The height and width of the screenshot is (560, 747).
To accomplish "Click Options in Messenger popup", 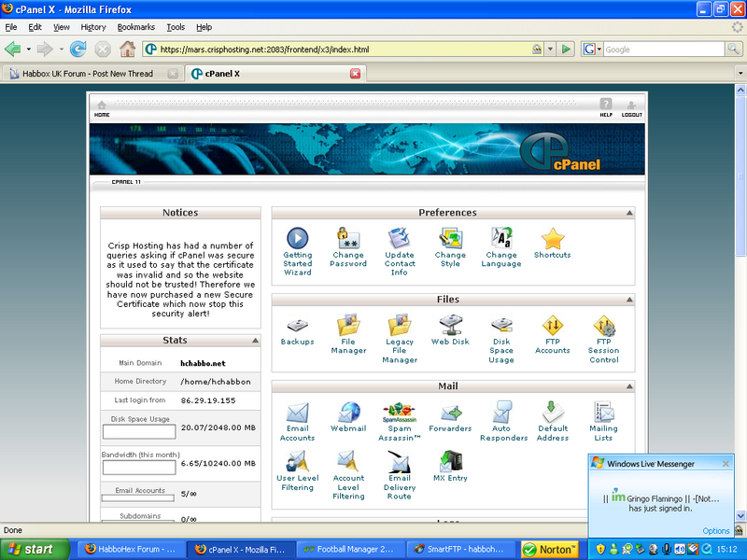I will pyautogui.click(x=715, y=530).
